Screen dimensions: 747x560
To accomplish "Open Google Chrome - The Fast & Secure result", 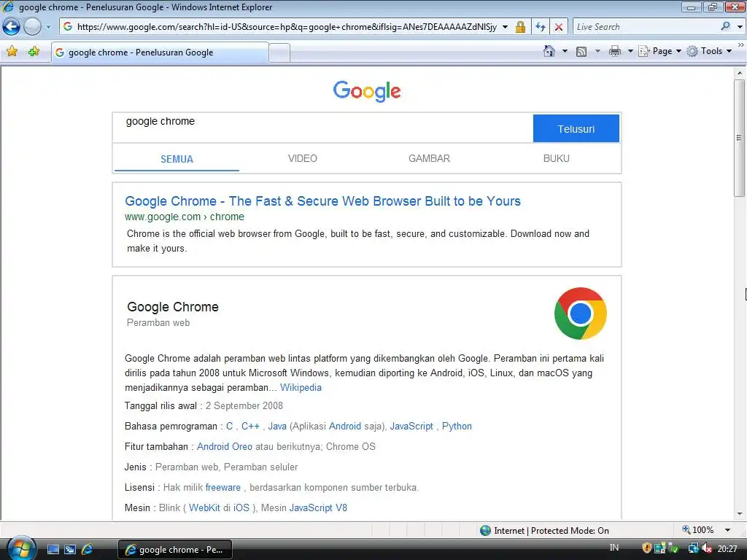I will click(x=322, y=201).
